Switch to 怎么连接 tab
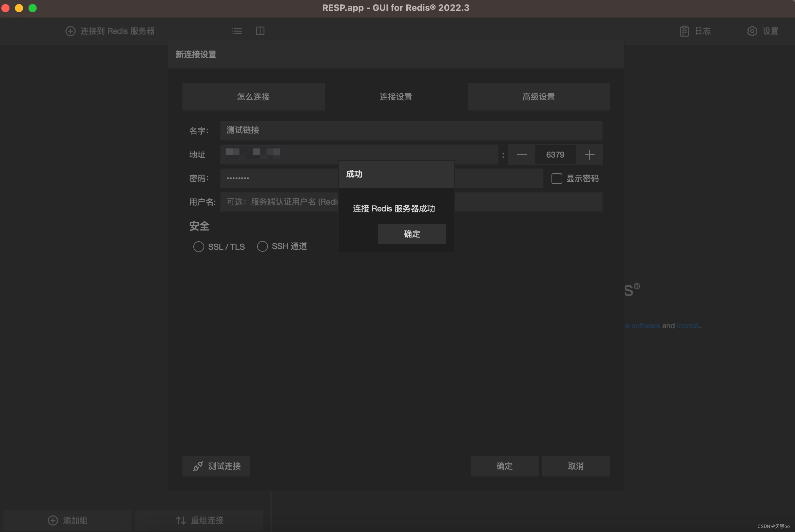 (x=254, y=97)
